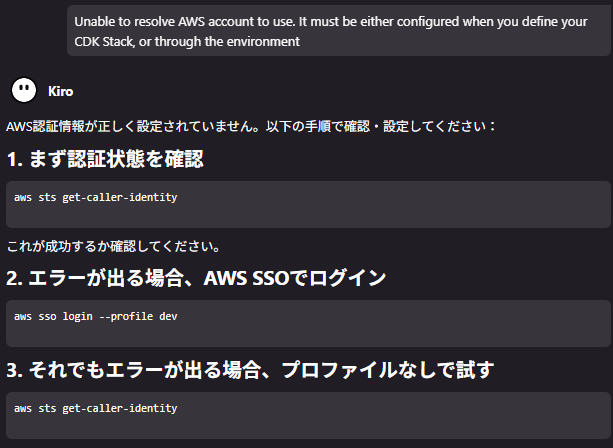
Task: Click the get-caller-identity command under step 3
Action: pyautogui.click(x=96, y=409)
